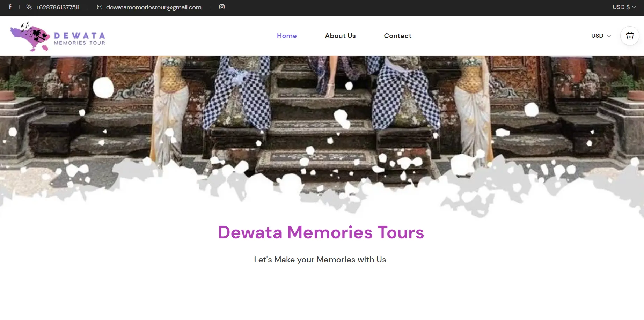Go to the Home menu item
The image size is (644, 320).
coord(287,36)
